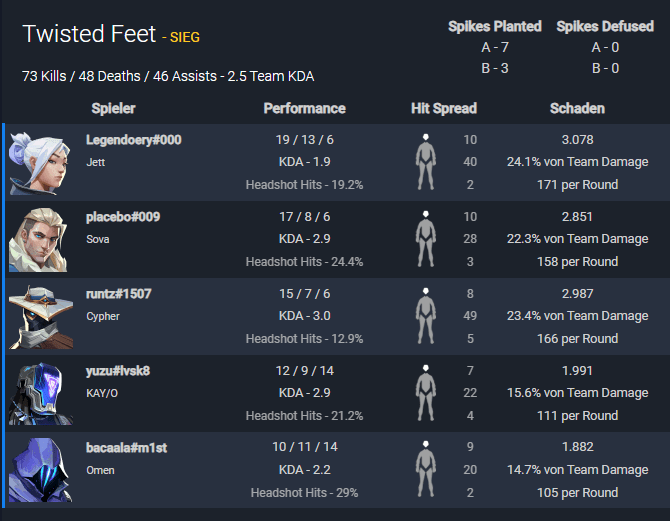
Task: Click the Cypher agent portrait
Action: pyautogui.click(x=41, y=317)
